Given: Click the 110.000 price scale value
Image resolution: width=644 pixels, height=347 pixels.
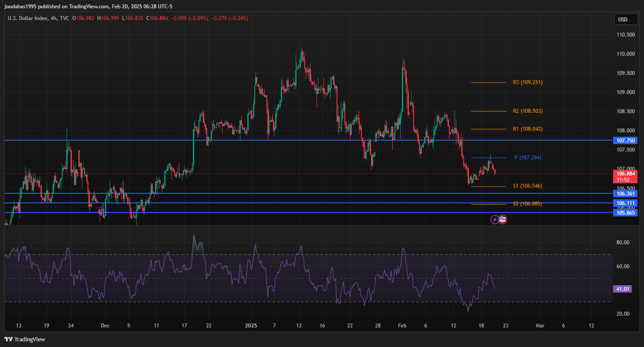Looking at the screenshot, I should coord(625,54).
